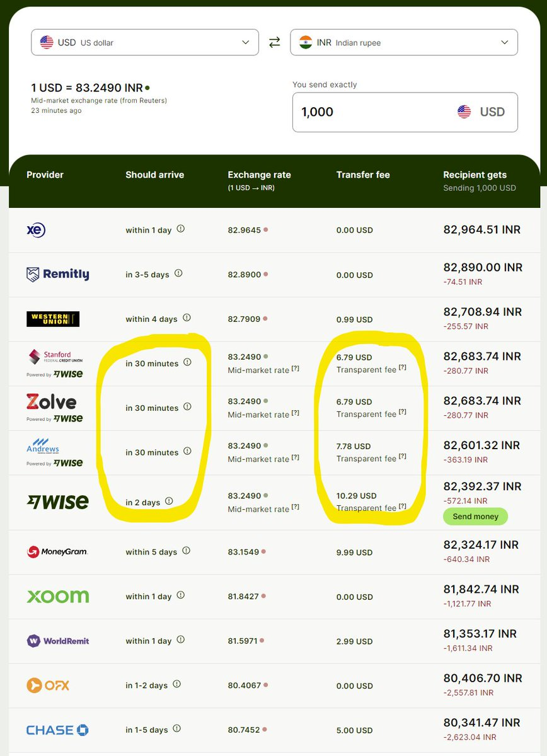This screenshot has height=756, width=547.
Task: Click the Stanford Federal Credit Union logo
Action: tap(54, 358)
